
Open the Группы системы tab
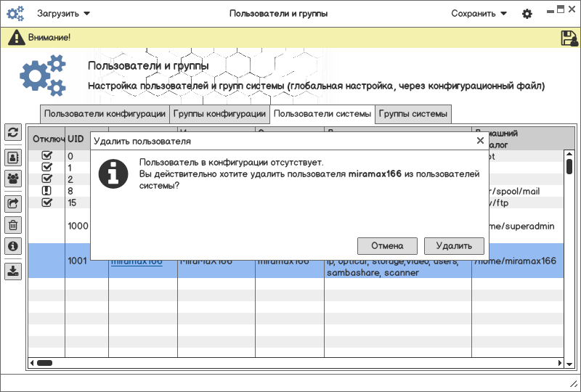(413, 114)
